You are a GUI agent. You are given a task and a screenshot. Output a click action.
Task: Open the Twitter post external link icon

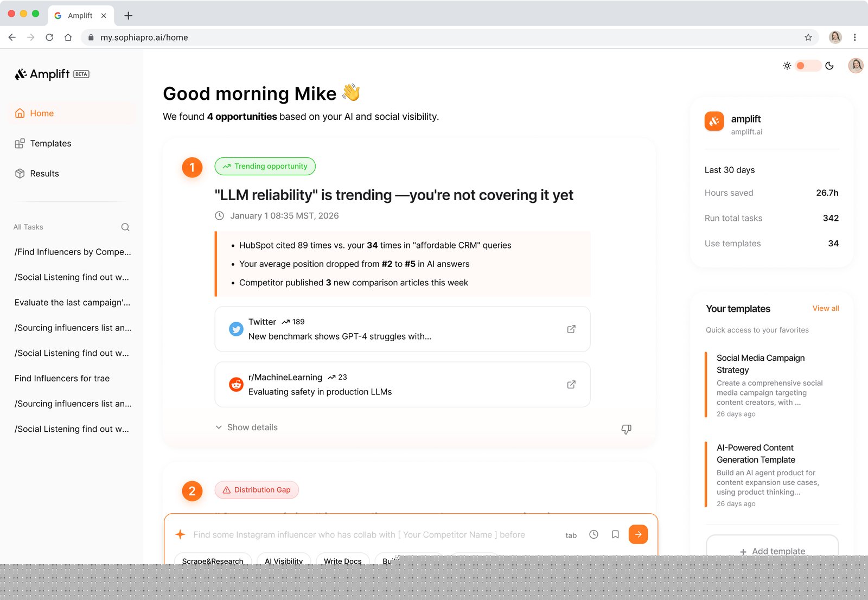click(x=571, y=329)
